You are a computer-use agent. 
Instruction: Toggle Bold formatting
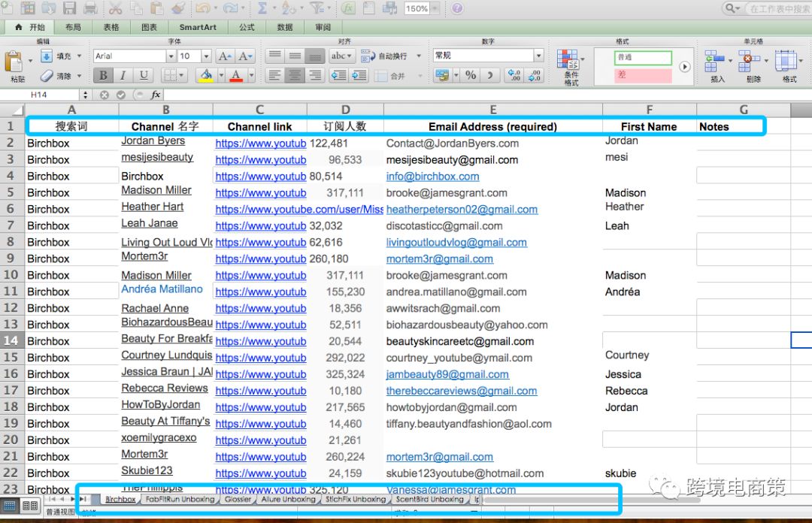103,76
